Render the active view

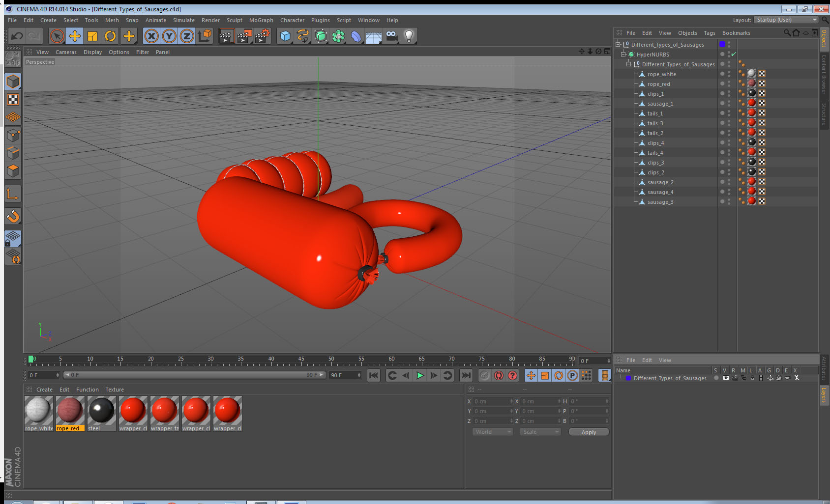coord(226,36)
